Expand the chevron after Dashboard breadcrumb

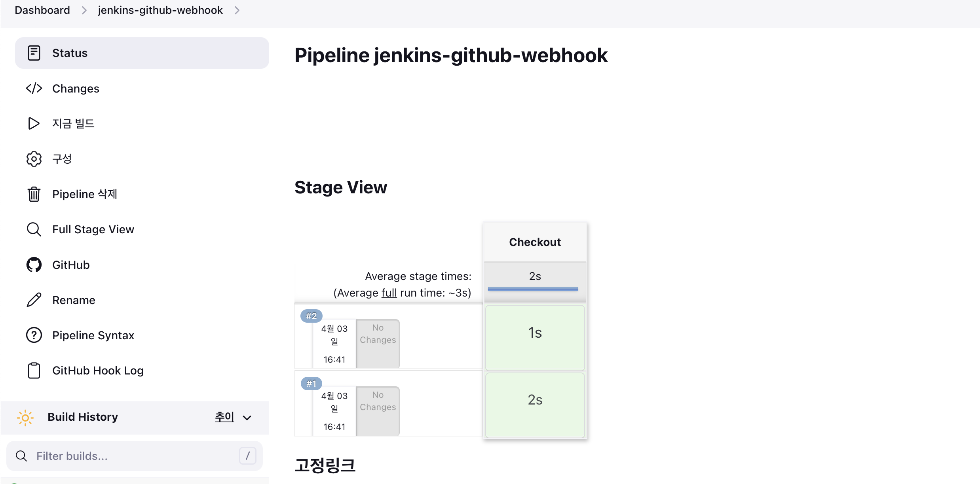pos(84,10)
